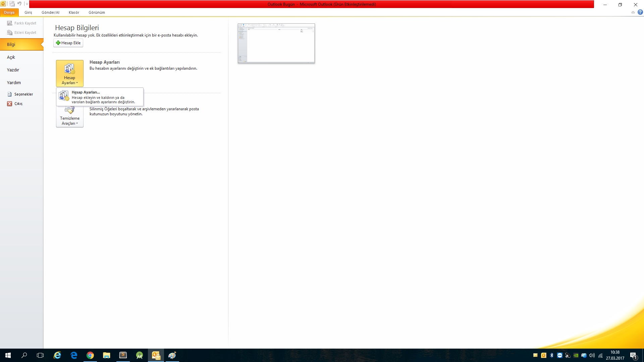Image resolution: width=644 pixels, height=362 pixels.
Task: Open Task View from the taskbar
Action: tap(40, 355)
